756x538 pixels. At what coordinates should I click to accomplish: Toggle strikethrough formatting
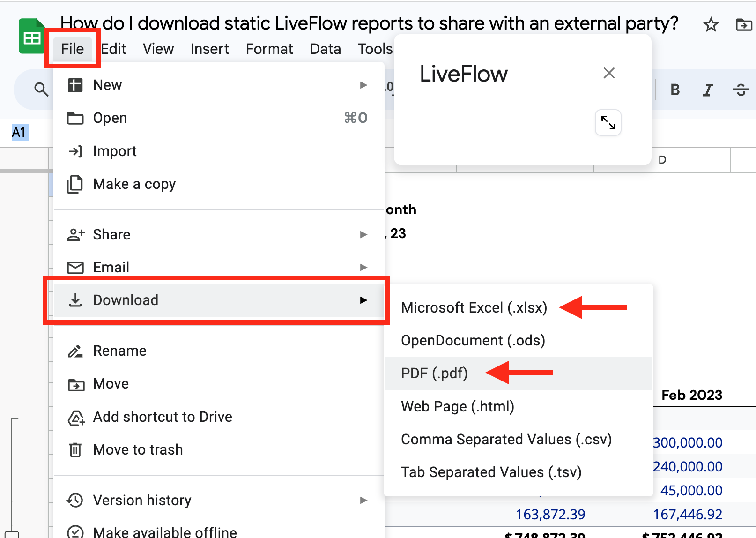click(x=741, y=90)
